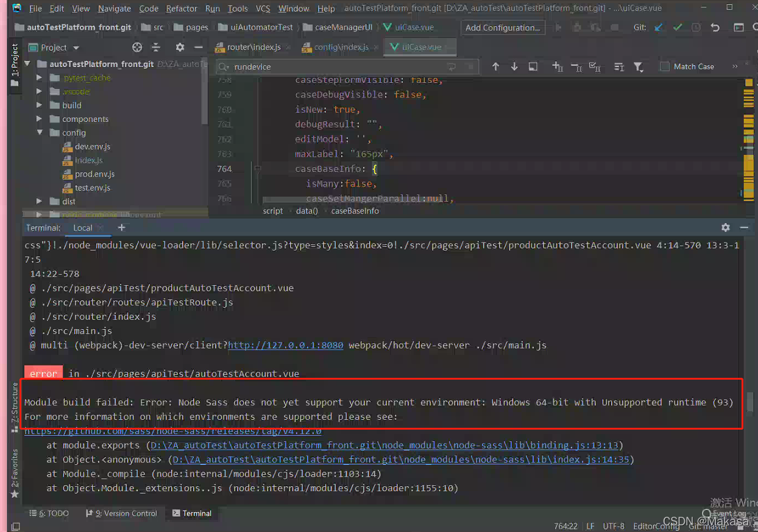The width and height of the screenshot is (758, 532).
Task: Open Terminal settings gear icon
Action: tap(725, 227)
